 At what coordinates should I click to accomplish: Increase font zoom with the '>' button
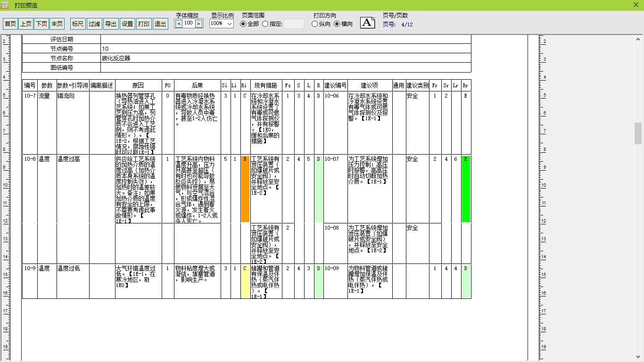click(198, 24)
